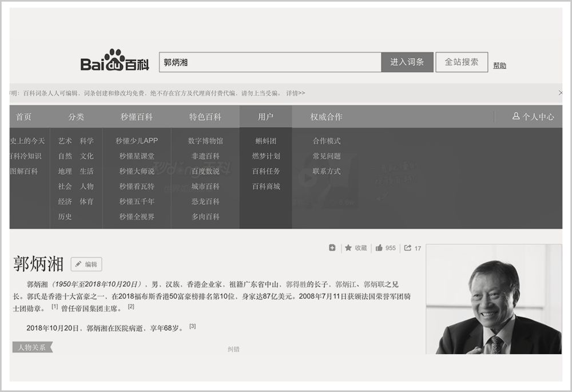Viewport: 572px width, 392px height.
Task: Open the 详情>> link in notice
Action: 296,93
